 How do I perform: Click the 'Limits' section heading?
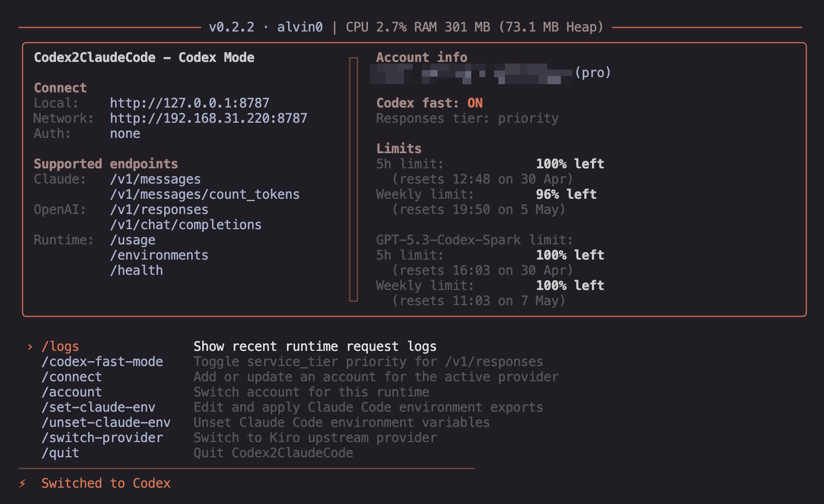click(x=399, y=149)
